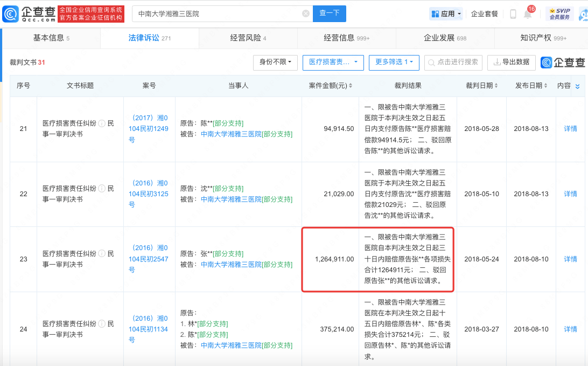Click the 裁判文书 31 section heading
Screen dimensions: 588x366
coord(27,63)
